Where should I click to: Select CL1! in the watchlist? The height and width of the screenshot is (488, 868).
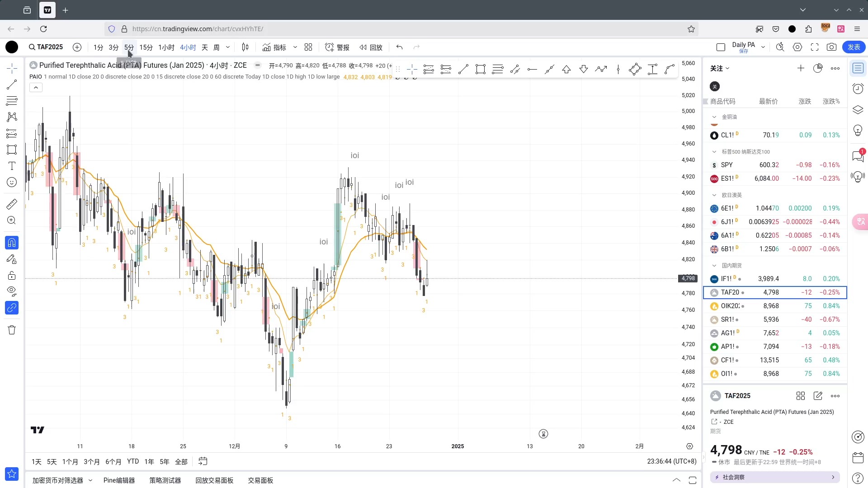pyautogui.click(x=775, y=135)
